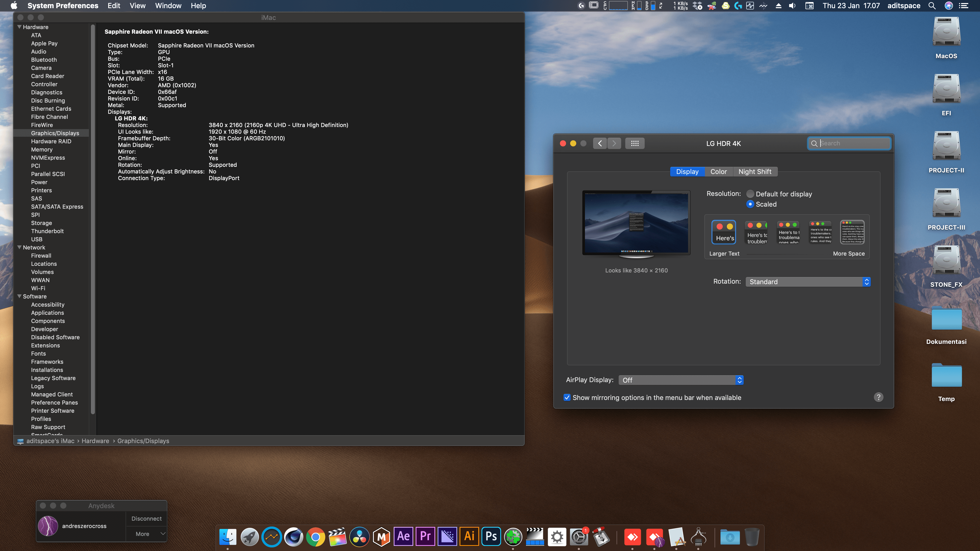Show all preferences grid button
The width and height of the screenshot is (980, 551).
click(634, 143)
